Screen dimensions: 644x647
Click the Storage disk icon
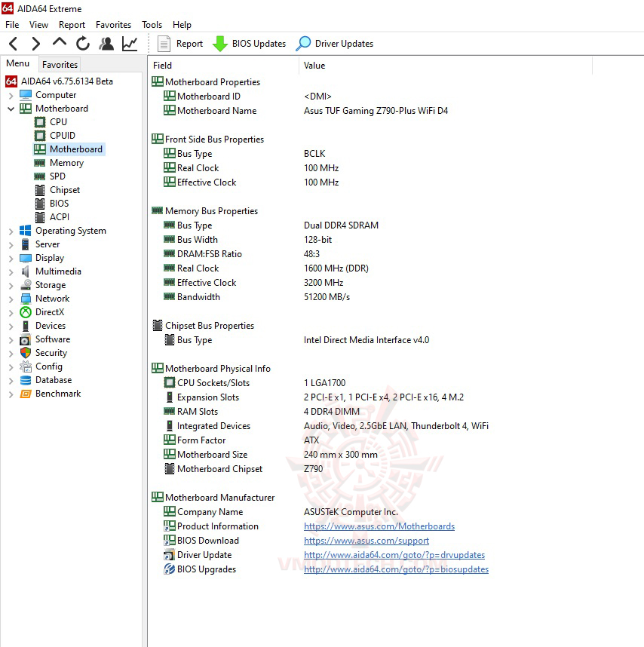tap(26, 285)
